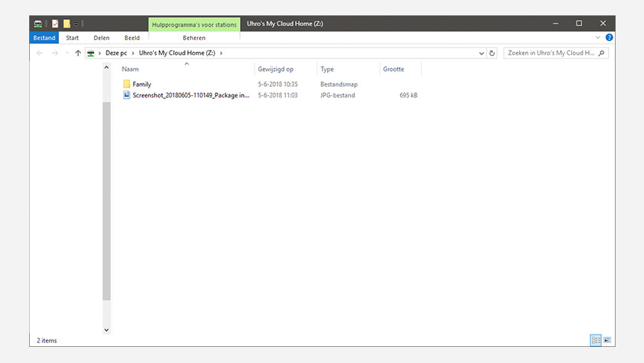Open the Bestand menu

(44, 38)
